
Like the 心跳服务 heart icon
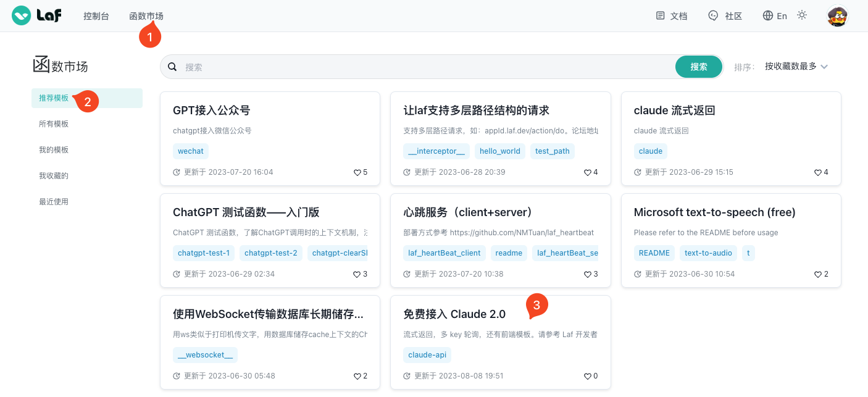click(588, 274)
